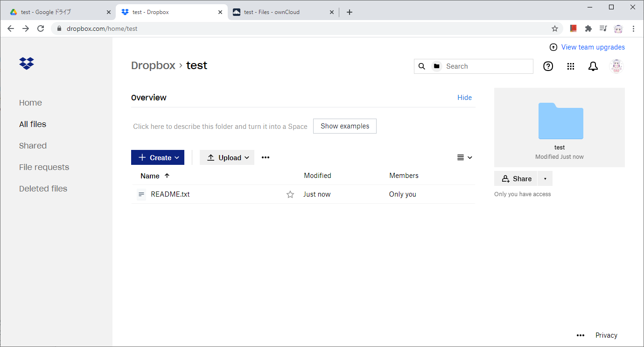
Task: Click the search magnifier icon
Action: [421, 66]
